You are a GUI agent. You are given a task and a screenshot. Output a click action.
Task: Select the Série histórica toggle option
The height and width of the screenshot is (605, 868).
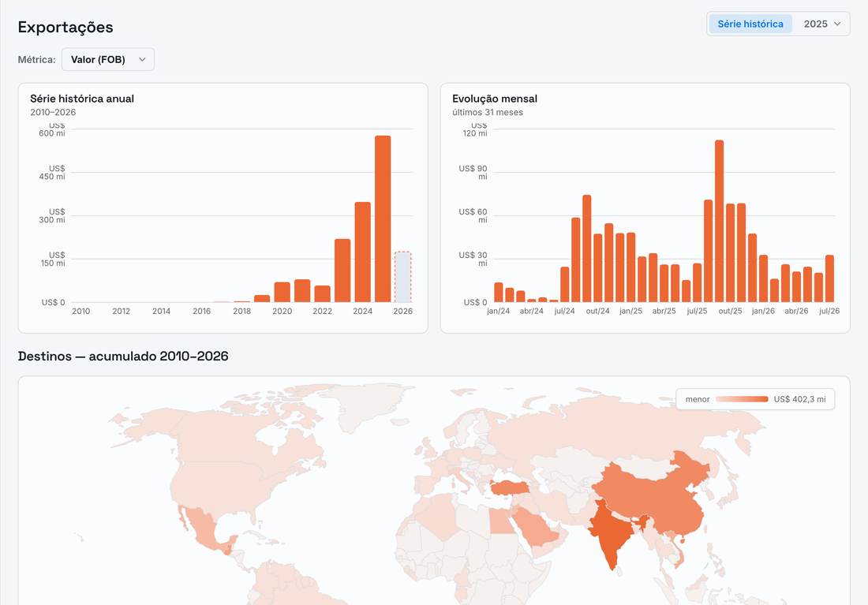tap(750, 24)
